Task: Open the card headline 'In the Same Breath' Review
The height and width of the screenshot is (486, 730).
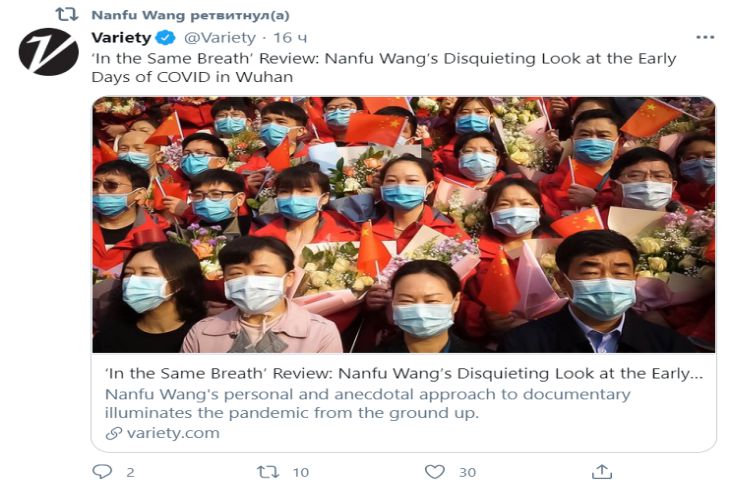Action: [x=404, y=373]
